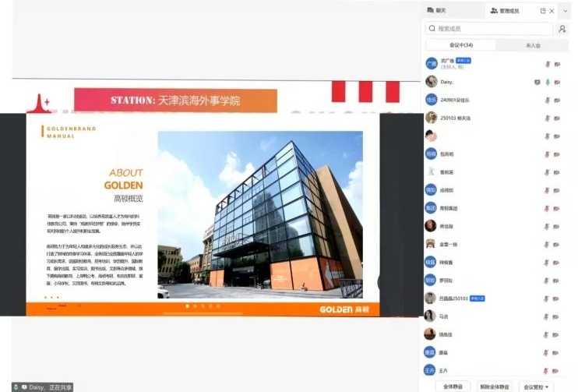Click the 搜索成员 search field
578x392 pixels.
tap(489, 29)
